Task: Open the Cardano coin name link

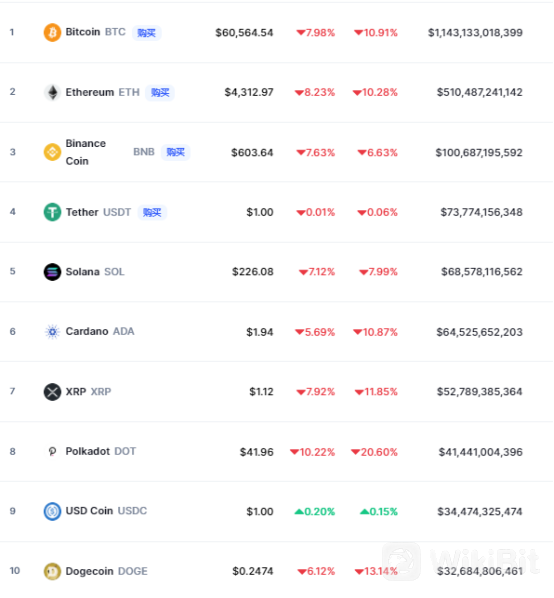Action: click(87, 331)
